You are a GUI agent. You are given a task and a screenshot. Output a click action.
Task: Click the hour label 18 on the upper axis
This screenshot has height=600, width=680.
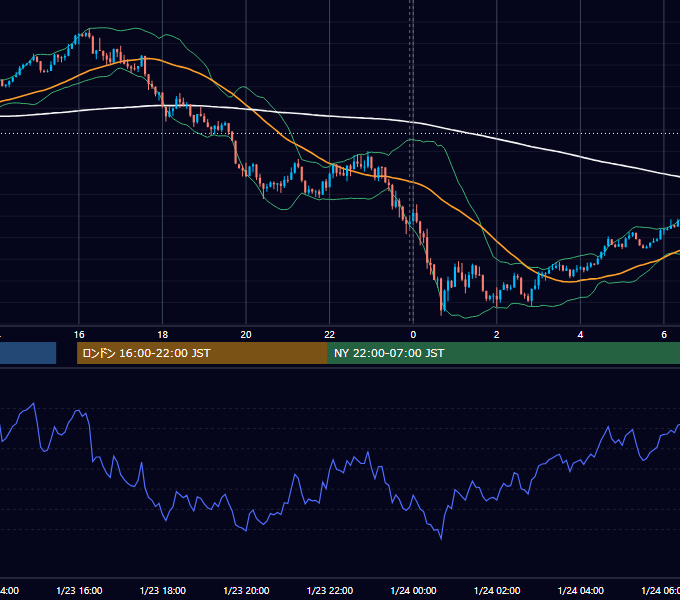(x=163, y=335)
